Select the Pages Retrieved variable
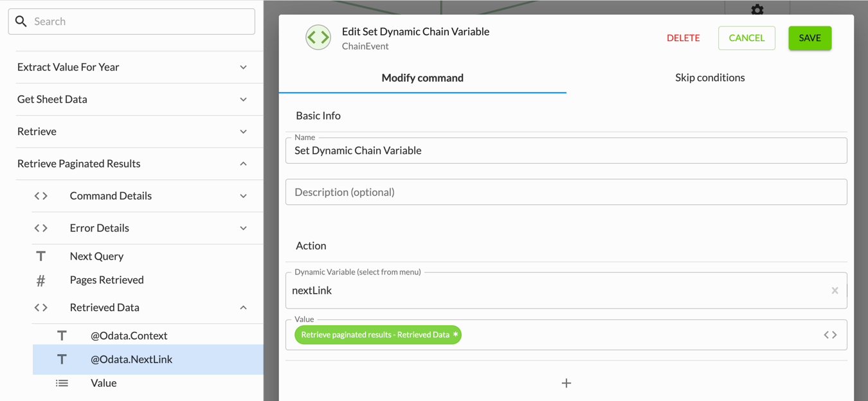 [107, 280]
